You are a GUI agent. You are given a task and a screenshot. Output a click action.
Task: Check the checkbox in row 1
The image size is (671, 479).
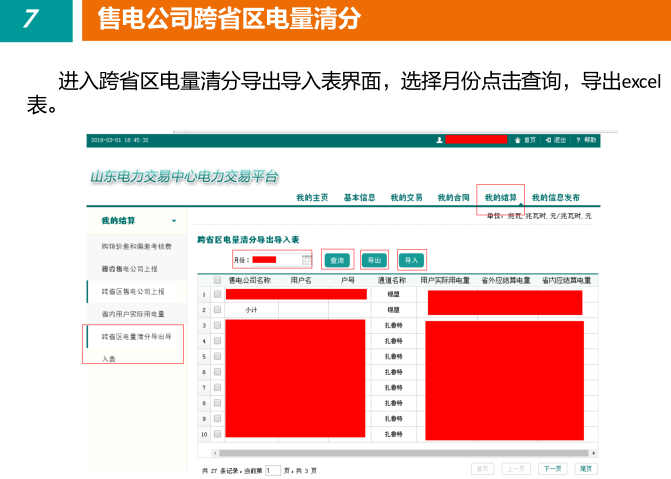pyautogui.click(x=217, y=295)
